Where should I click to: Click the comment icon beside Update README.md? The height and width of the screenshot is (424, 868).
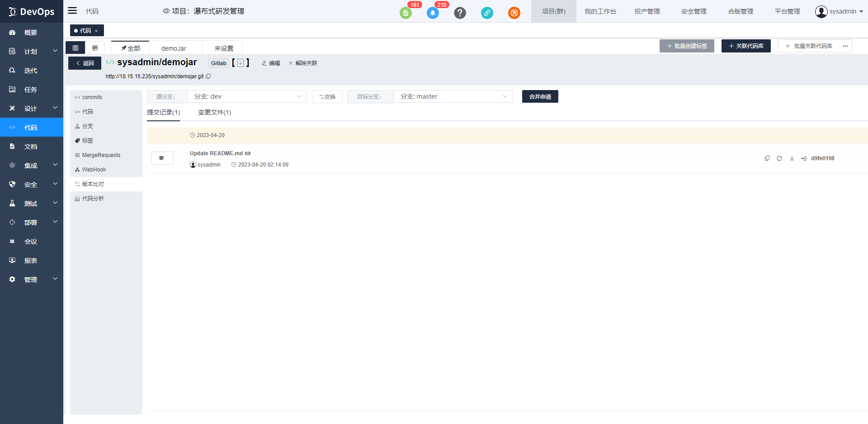click(x=162, y=158)
